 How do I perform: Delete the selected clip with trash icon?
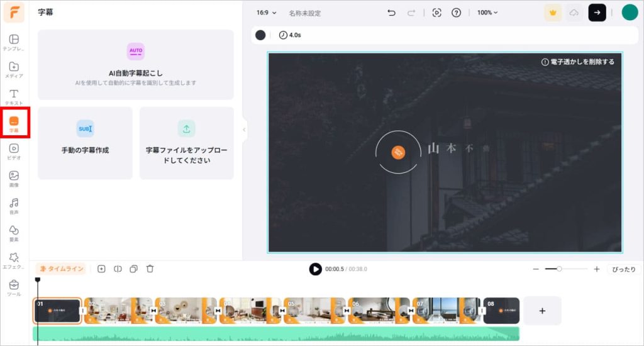(x=150, y=269)
